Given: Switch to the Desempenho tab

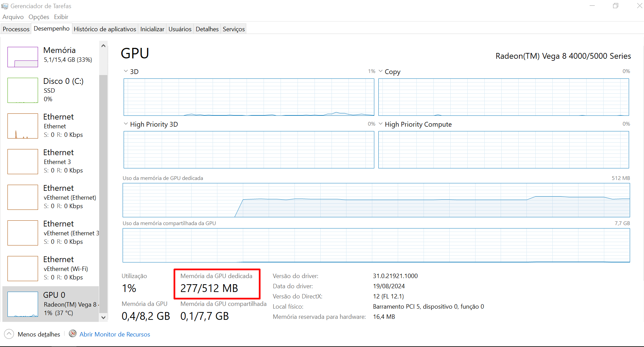Looking at the screenshot, I should click(52, 29).
